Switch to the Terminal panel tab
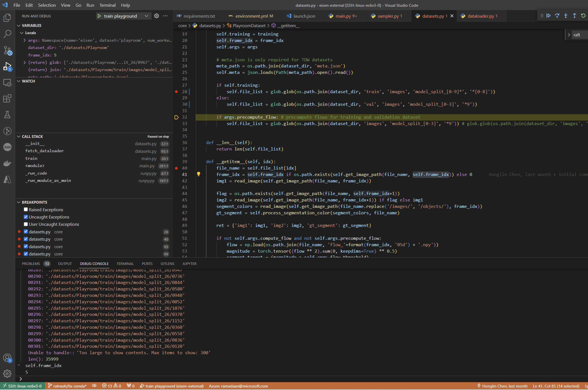The height and width of the screenshot is (390, 588). click(x=125, y=264)
